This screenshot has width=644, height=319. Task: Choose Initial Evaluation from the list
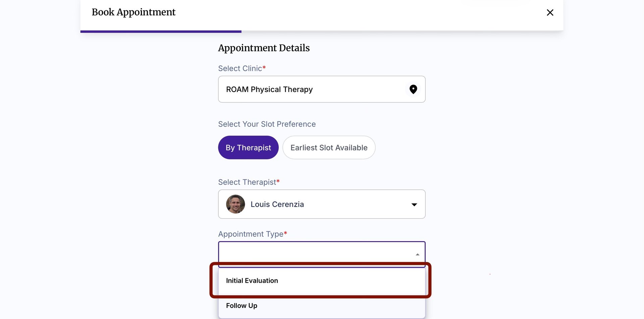coord(252,281)
